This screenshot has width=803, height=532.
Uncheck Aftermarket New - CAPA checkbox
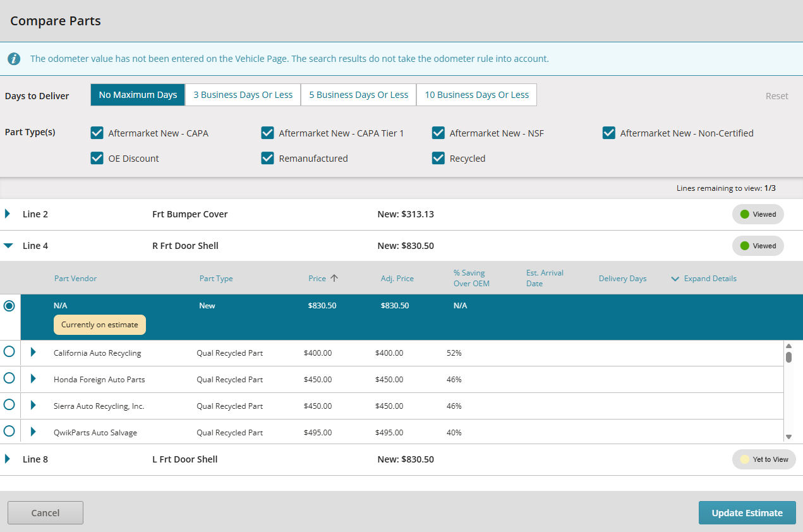pyautogui.click(x=97, y=133)
